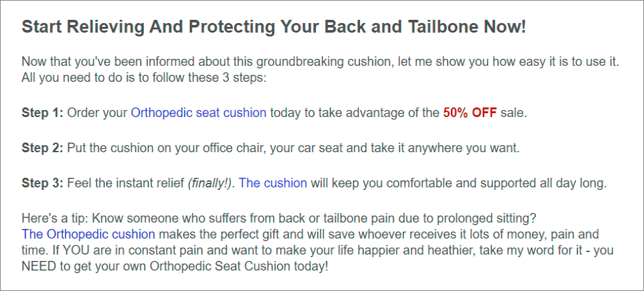Follow "The Orthopedic cushion" link in the tip
The width and height of the screenshot is (644, 291).
[88, 234]
